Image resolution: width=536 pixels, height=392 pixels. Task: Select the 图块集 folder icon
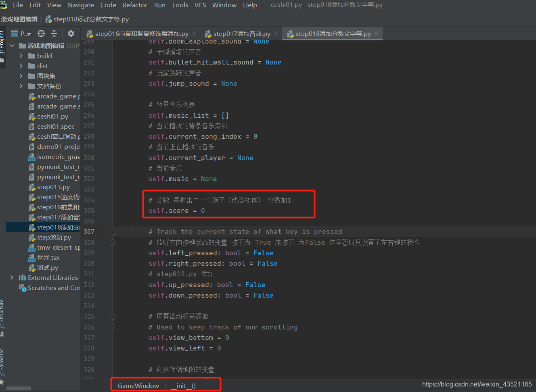[31, 76]
